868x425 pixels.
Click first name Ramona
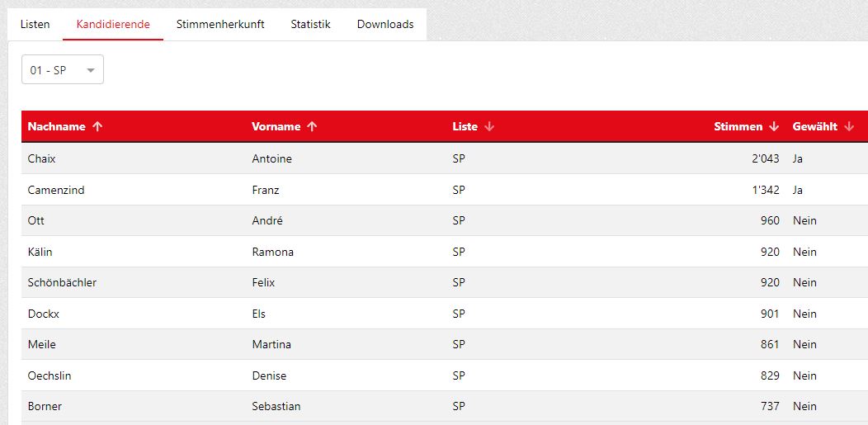tap(273, 252)
